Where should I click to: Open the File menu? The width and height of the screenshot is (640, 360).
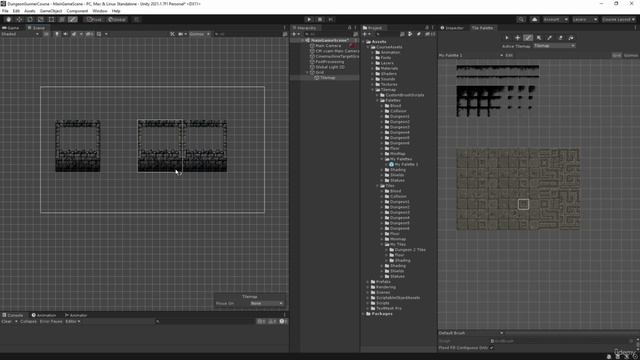[5, 11]
